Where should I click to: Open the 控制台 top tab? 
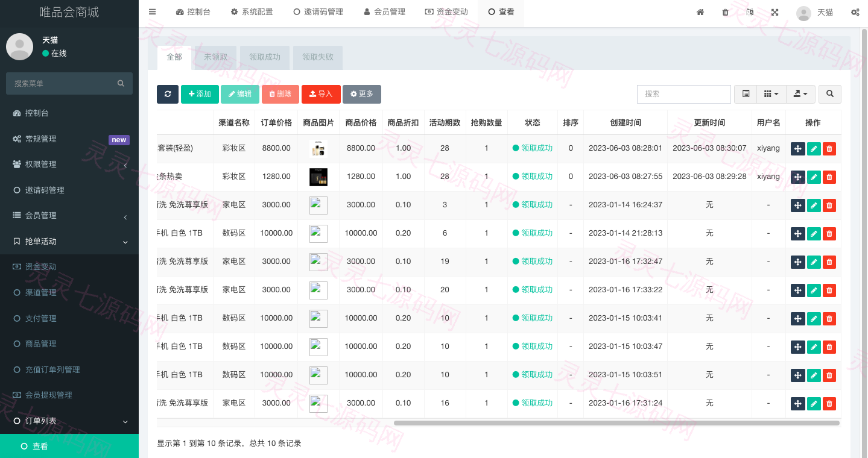click(193, 12)
